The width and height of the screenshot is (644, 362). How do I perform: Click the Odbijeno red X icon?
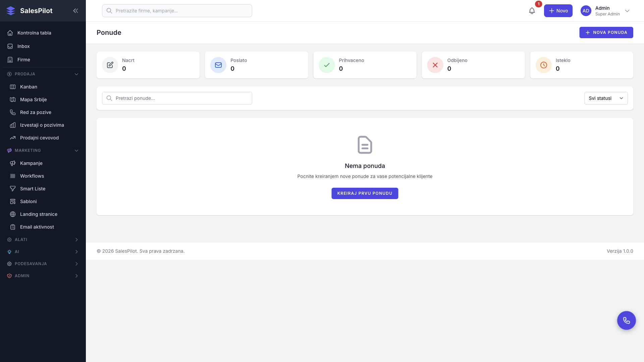coord(435,65)
